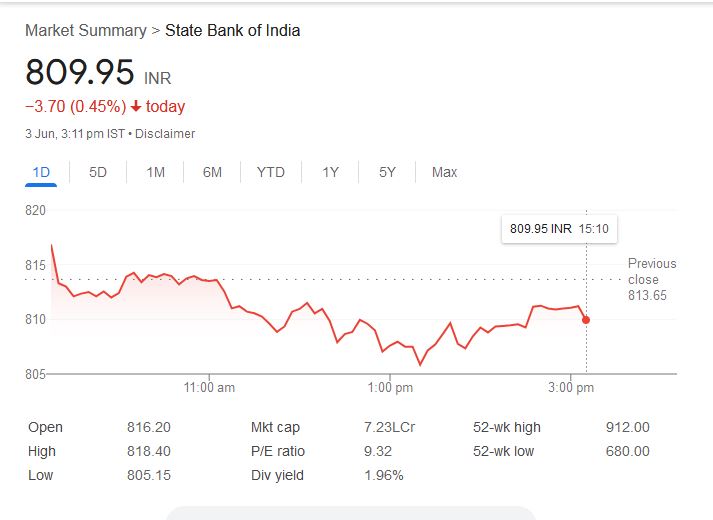The image size is (713, 520).
Task: Switch to the 5D chart tab
Action: pos(98,172)
